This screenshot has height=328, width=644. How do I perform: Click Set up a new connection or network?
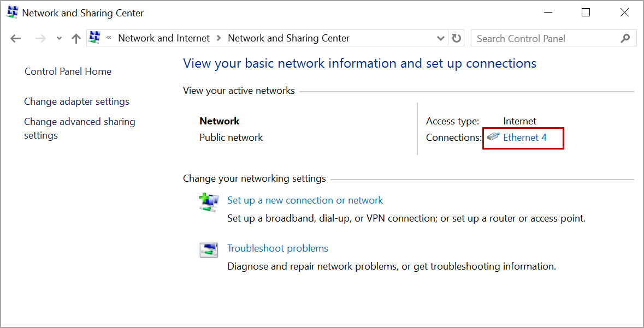tap(305, 200)
